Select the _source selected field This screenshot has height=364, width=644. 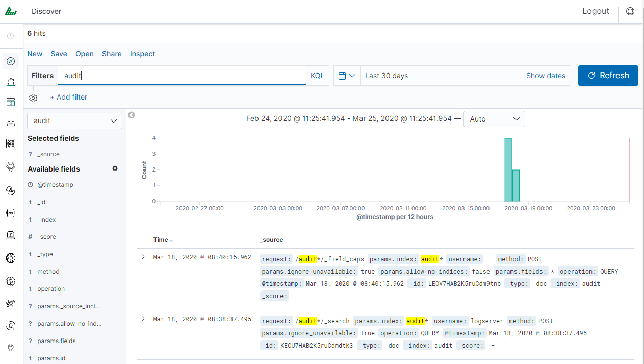[x=48, y=154]
